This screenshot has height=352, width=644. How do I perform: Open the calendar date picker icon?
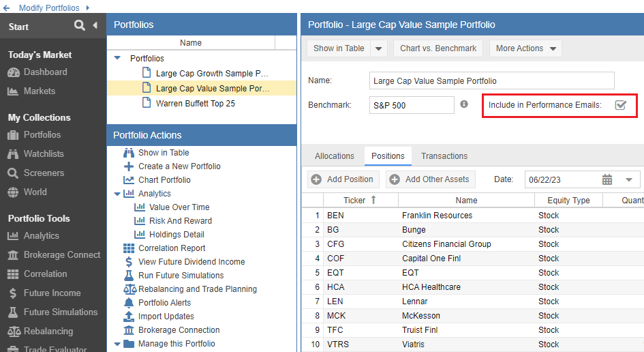tap(607, 179)
